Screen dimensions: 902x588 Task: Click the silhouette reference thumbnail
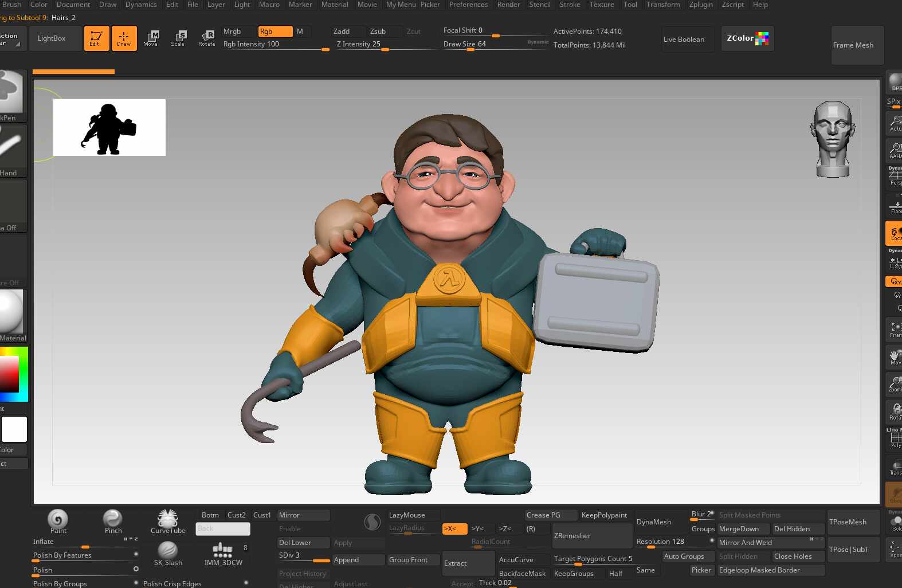pyautogui.click(x=109, y=127)
